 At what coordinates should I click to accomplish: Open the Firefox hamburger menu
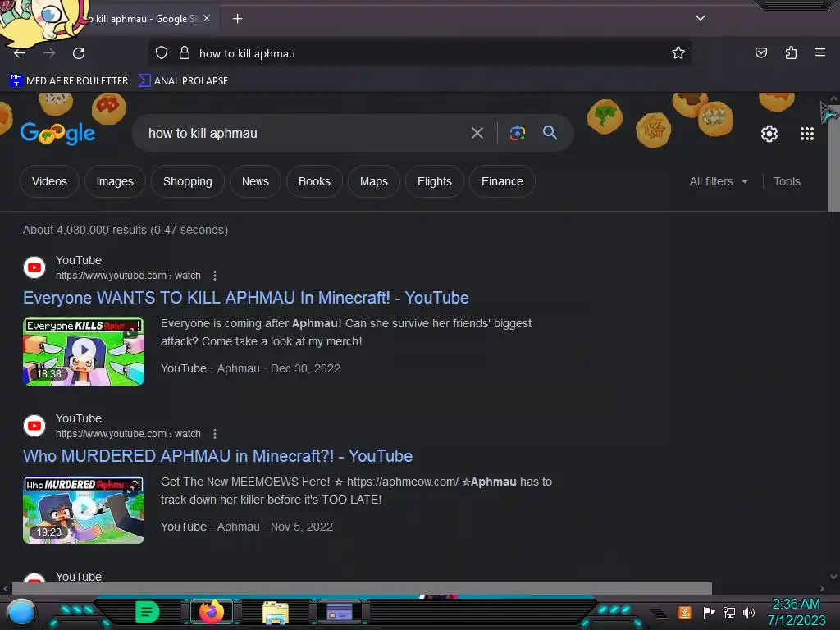click(819, 52)
